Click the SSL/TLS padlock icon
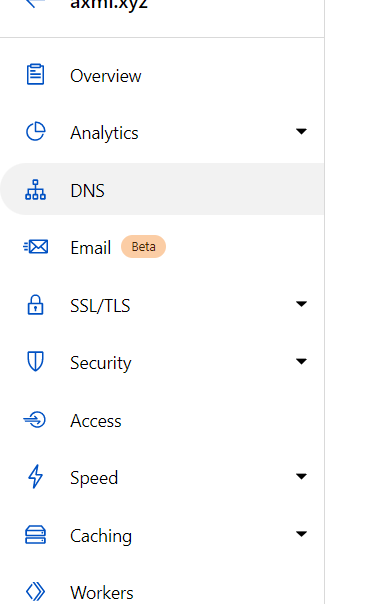The height and width of the screenshot is (604, 376). (35, 305)
